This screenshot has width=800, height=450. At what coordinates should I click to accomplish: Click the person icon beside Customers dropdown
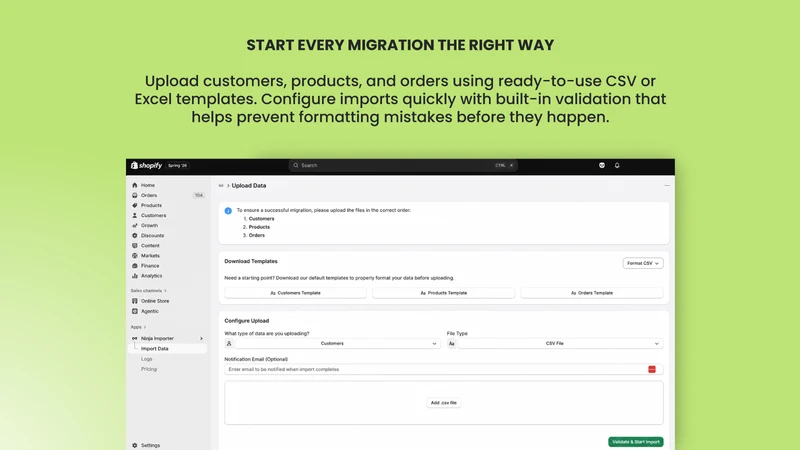click(x=229, y=343)
